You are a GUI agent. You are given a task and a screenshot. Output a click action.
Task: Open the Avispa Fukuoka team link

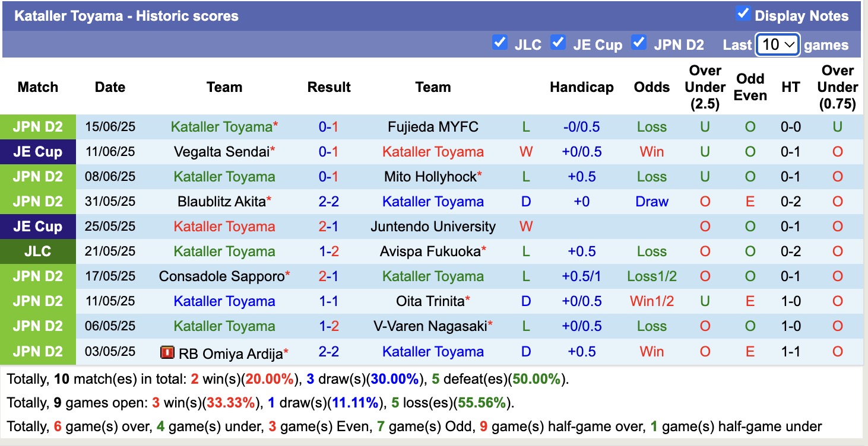click(430, 251)
